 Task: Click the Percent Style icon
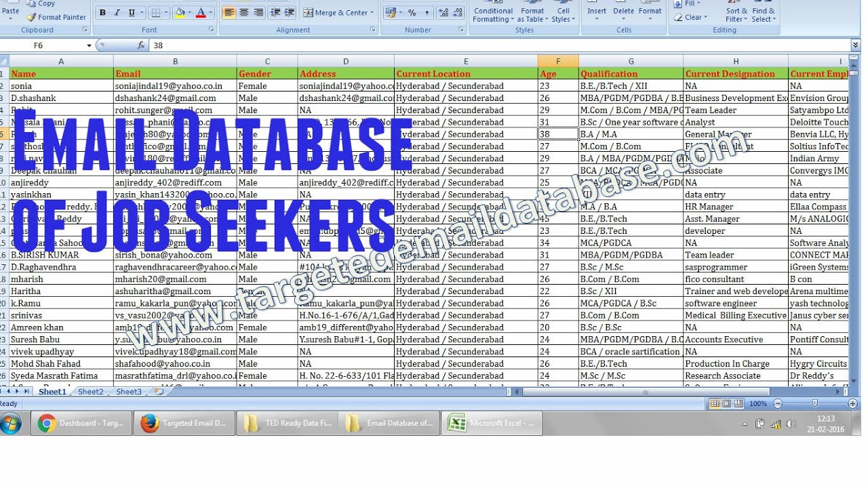coord(412,12)
